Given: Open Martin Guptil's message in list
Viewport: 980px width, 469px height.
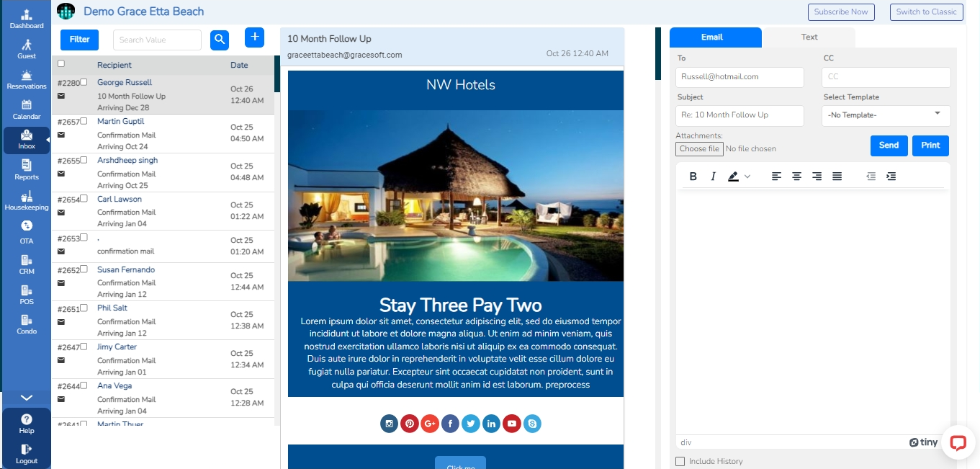Looking at the screenshot, I should pyautogui.click(x=163, y=134).
